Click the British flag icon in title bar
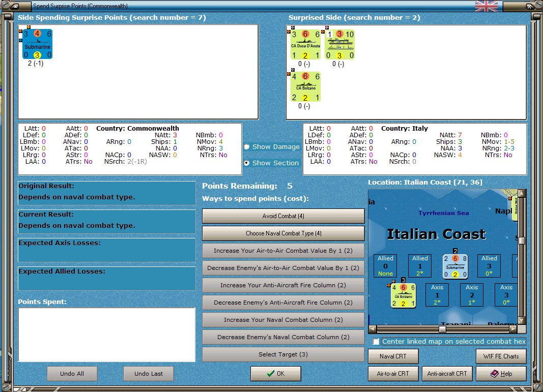The image size is (543, 392). click(486, 6)
